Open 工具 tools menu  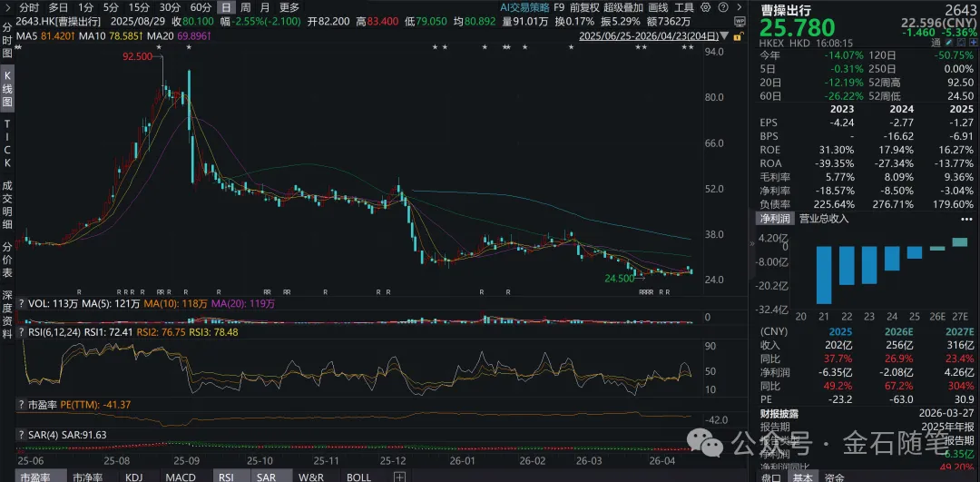pos(684,7)
